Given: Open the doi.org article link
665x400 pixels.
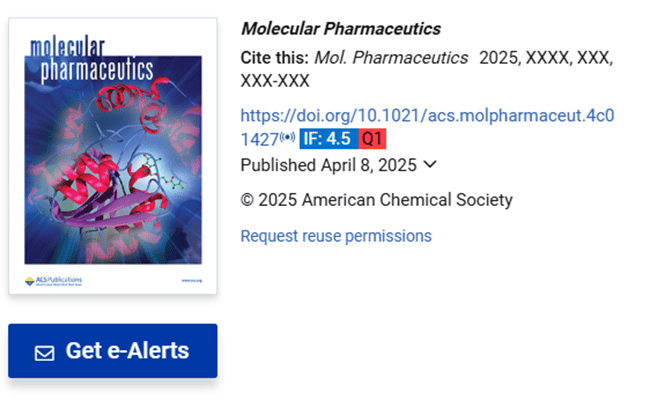Looking at the screenshot, I should tap(427, 115).
